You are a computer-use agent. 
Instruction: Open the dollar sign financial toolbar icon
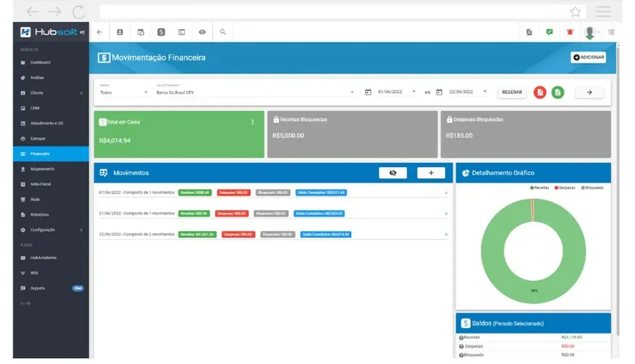click(x=161, y=32)
